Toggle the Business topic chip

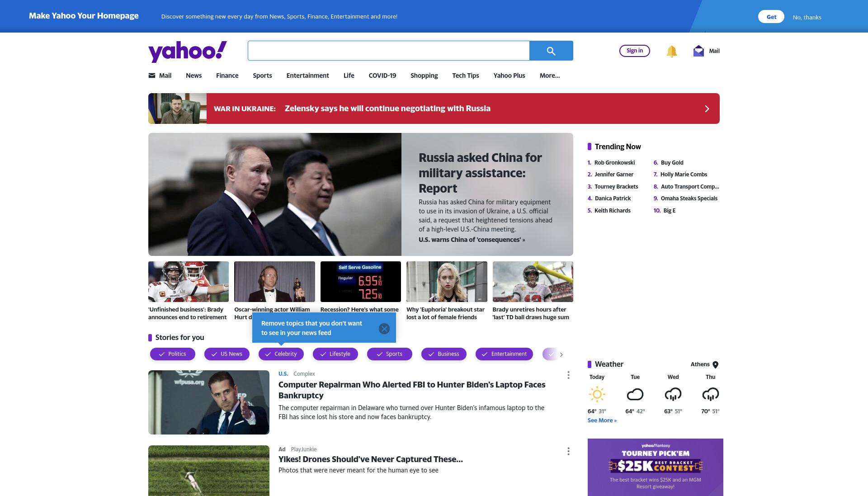tap(444, 354)
